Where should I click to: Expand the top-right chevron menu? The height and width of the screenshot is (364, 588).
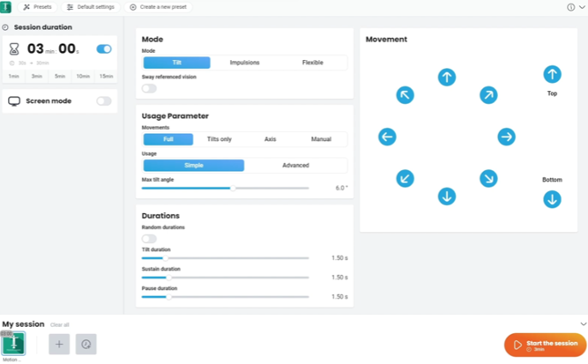point(582,7)
